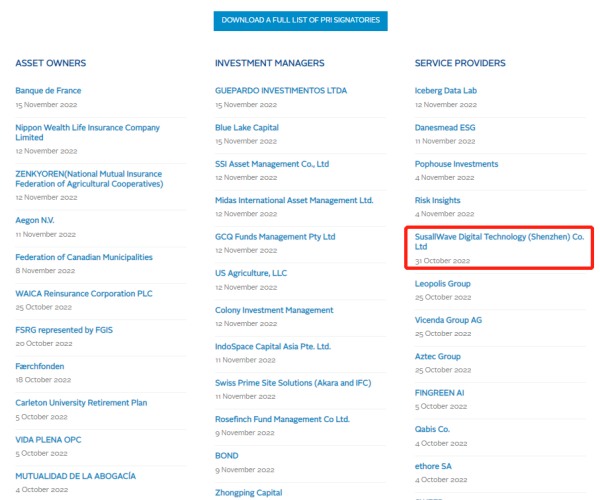Click the 4 October 2022 date under ethore SA

(x=441, y=480)
